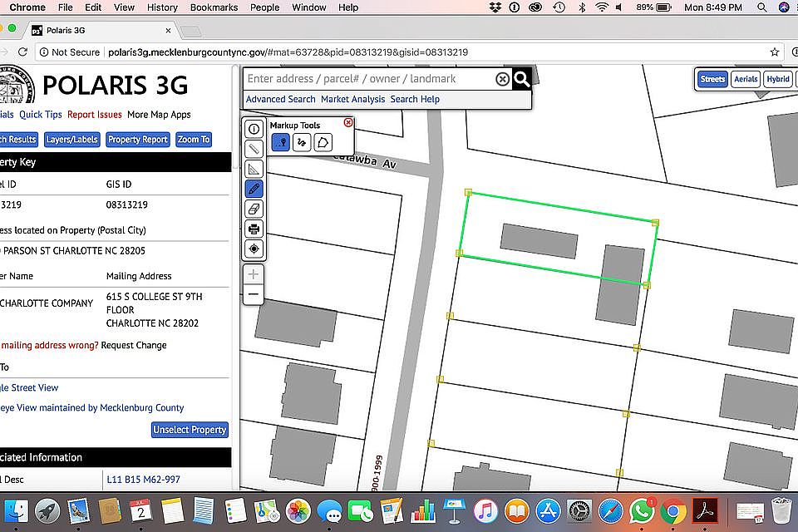Switch basemap to Aerials
This screenshot has height=532, width=798.
[746, 79]
